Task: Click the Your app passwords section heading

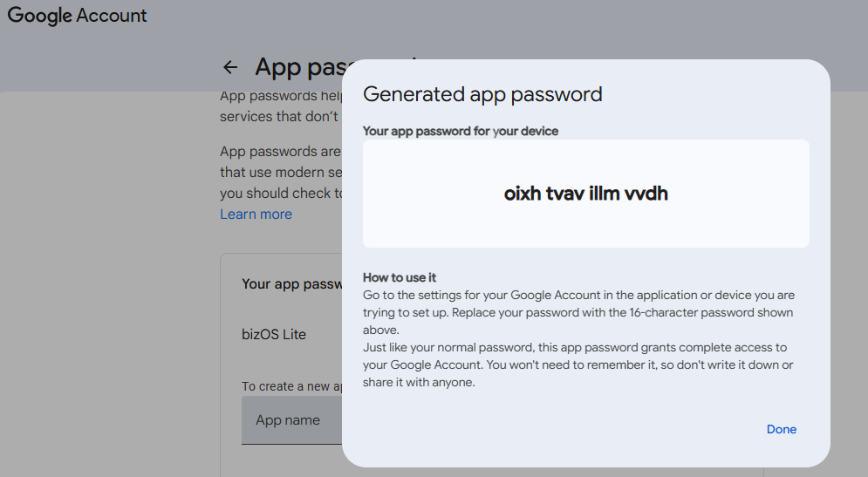Action: coord(291,283)
